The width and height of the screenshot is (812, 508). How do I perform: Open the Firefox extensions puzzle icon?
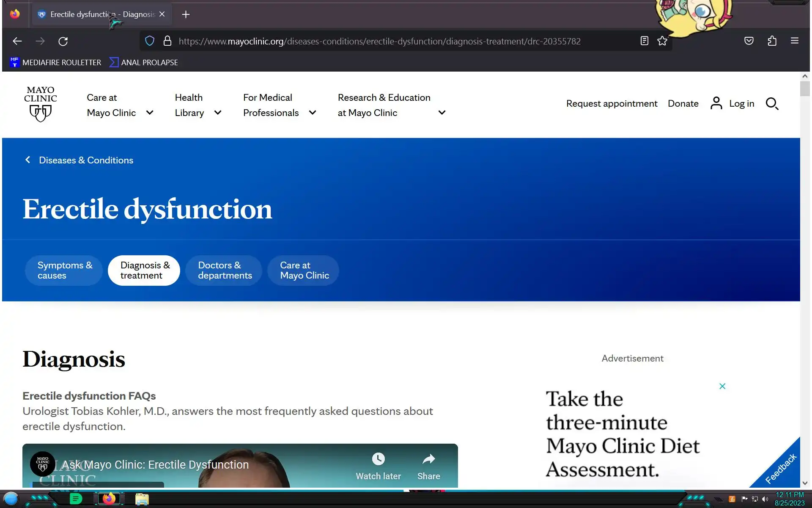(x=772, y=41)
